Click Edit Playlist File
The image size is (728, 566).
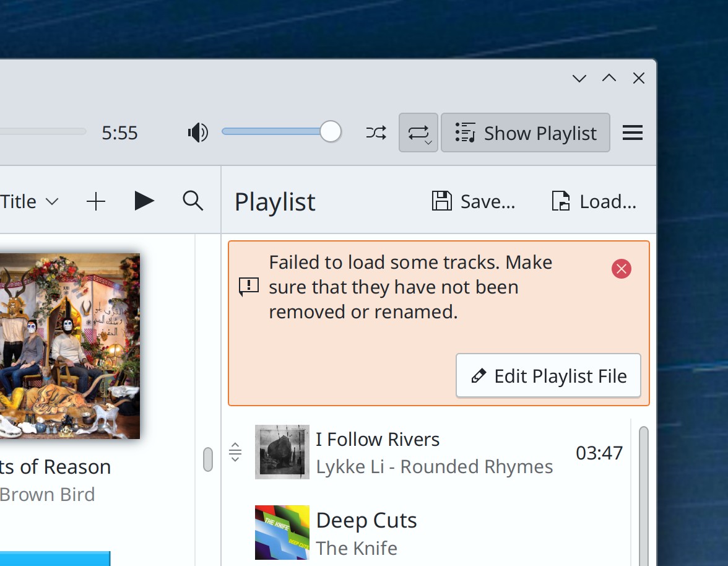pos(548,375)
